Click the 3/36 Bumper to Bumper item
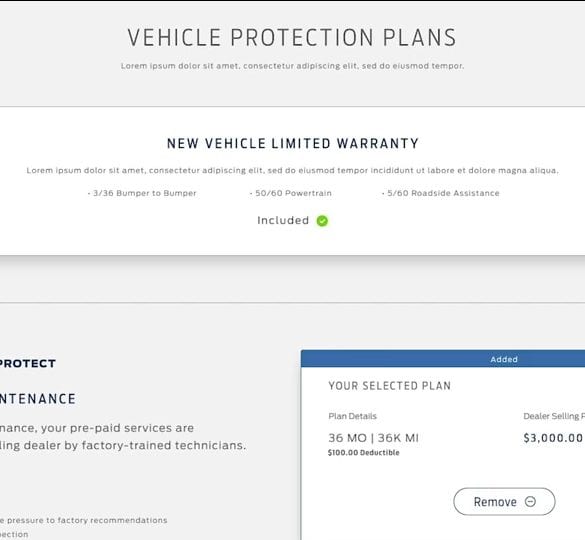The width and height of the screenshot is (585, 540). pyautogui.click(x=142, y=193)
